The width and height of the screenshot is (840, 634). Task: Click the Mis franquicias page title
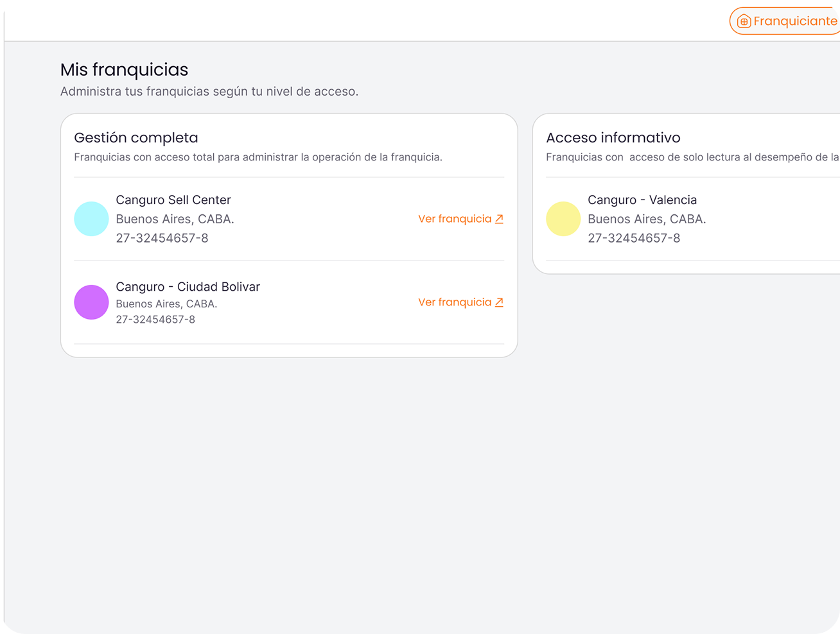(x=125, y=70)
